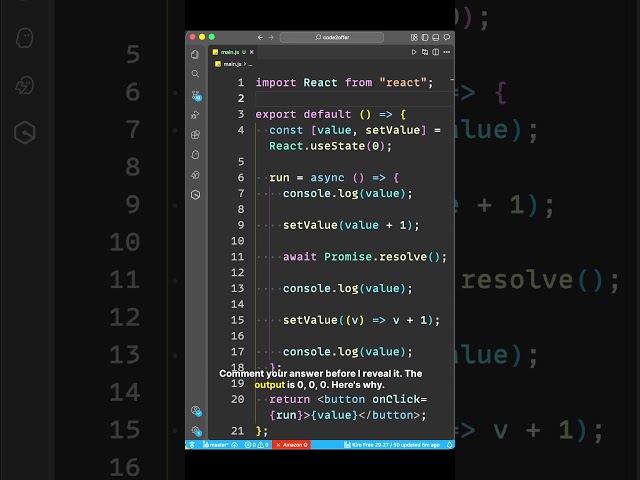Open the Accounts icon in activity bar

click(x=196, y=411)
